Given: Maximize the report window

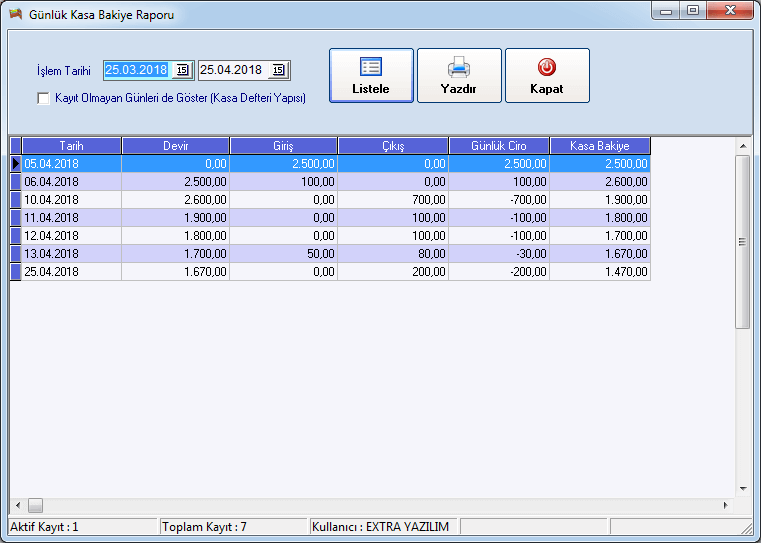Looking at the screenshot, I should click(693, 11).
